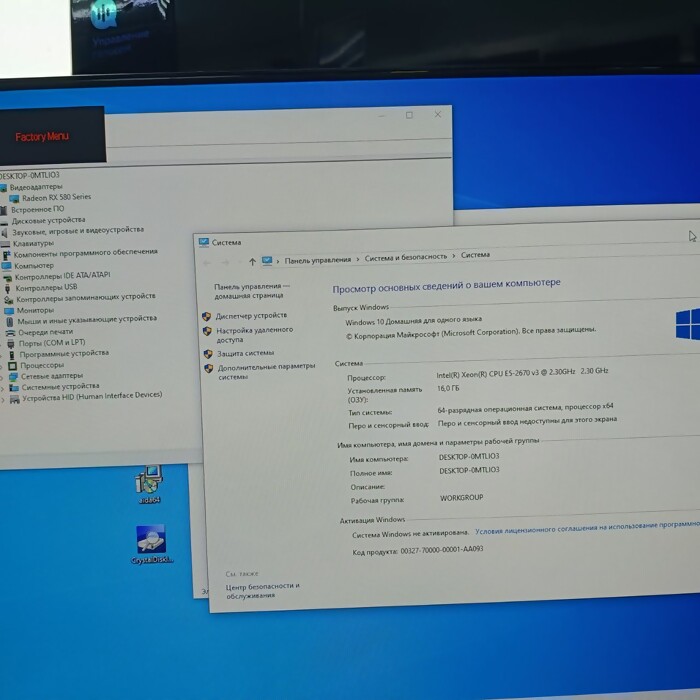Click the Система window title icon
This screenshot has width=700, height=700.
(x=204, y=242)
